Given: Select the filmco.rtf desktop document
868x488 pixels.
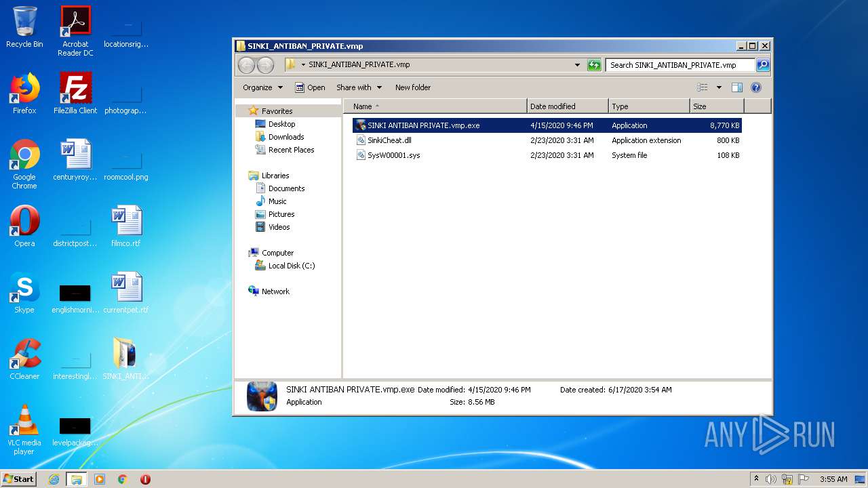Looking at the screenshot, I should click(x=125, y=226).
